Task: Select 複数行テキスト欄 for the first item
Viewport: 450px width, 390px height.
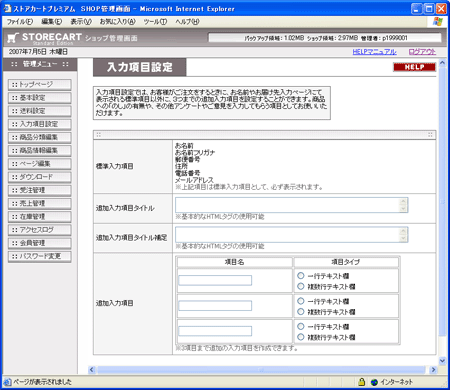Action: (301, 286)
